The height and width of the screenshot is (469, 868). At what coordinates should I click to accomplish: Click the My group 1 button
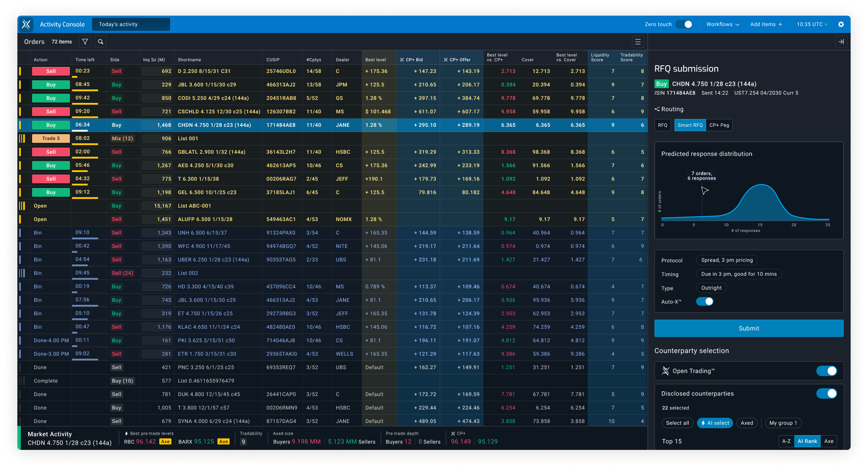783,423
